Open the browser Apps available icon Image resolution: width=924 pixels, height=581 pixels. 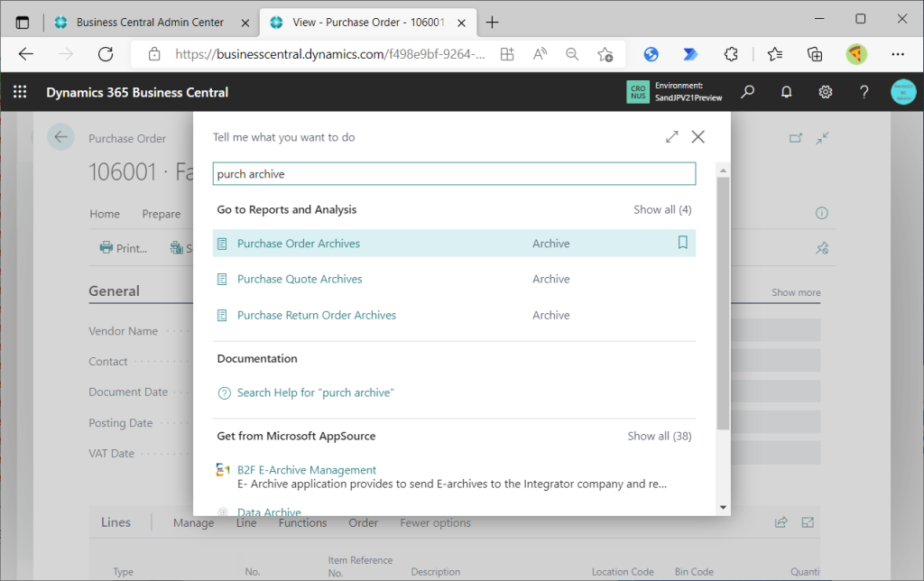click(507, 54)
